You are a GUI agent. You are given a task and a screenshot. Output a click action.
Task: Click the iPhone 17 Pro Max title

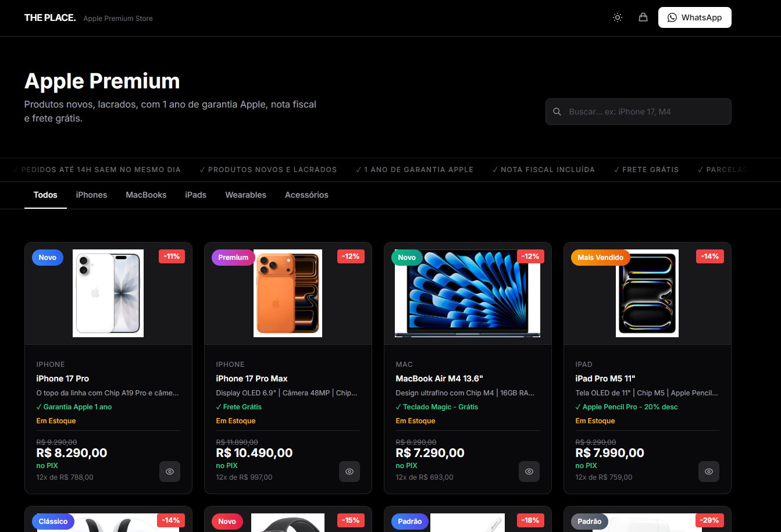click(252, 379)
